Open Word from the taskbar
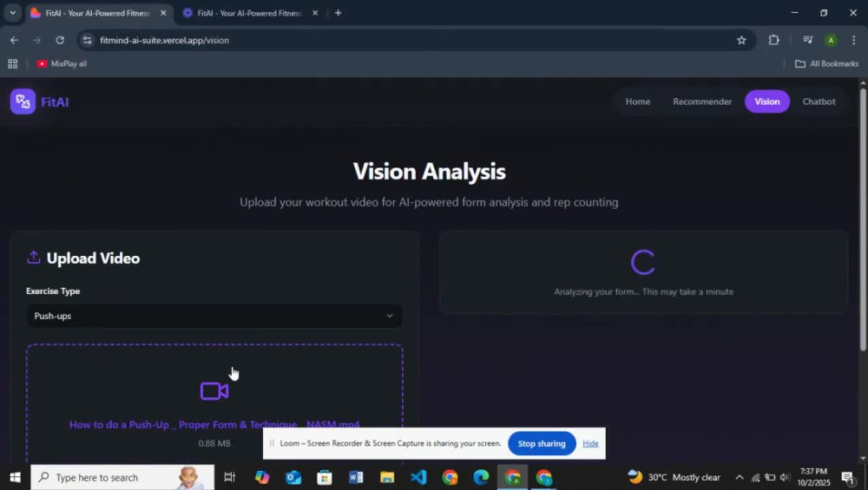868x490 pixels. [356, 477]
